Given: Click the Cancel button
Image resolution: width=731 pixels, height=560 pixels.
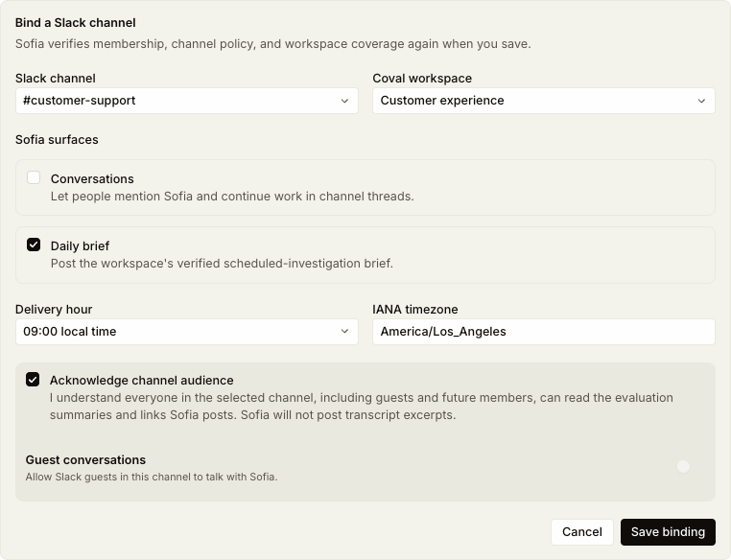Looking at the screenshot, I should [x=581, y=532].
